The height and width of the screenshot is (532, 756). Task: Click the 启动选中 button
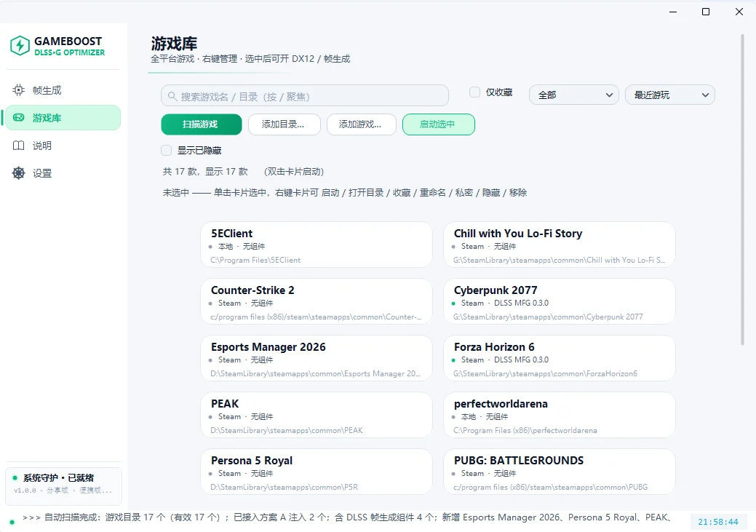(438, 124)
